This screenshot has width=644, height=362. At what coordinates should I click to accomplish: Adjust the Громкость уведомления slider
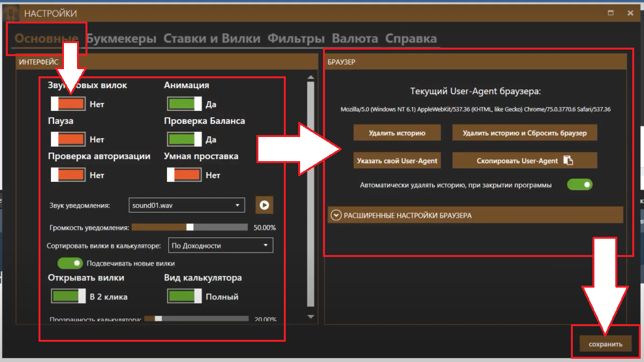190,228
